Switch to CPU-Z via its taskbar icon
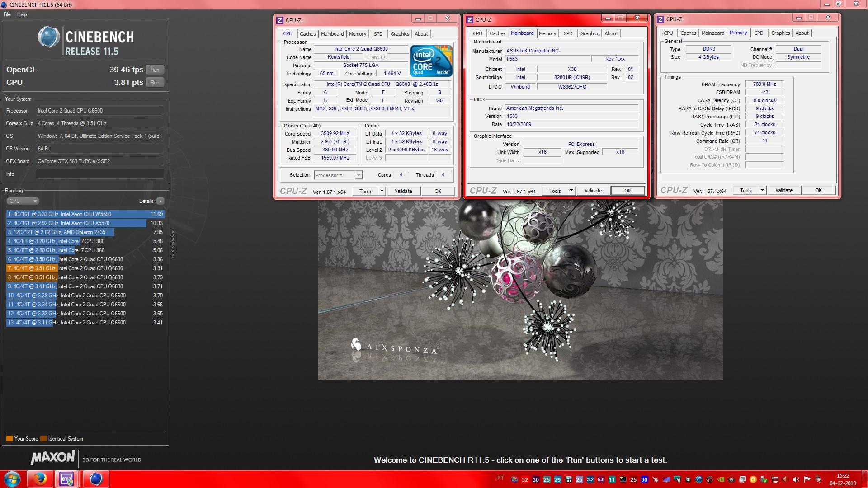 point(67,479)
